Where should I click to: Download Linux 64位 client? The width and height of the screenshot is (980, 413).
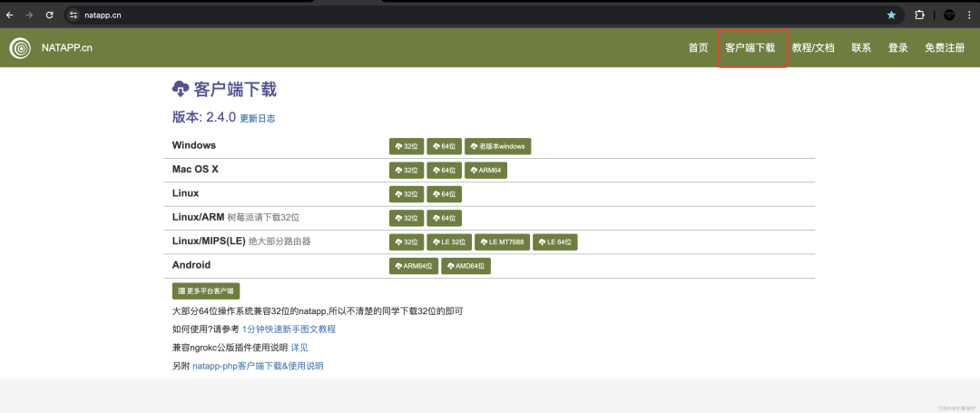pos(444,194)
